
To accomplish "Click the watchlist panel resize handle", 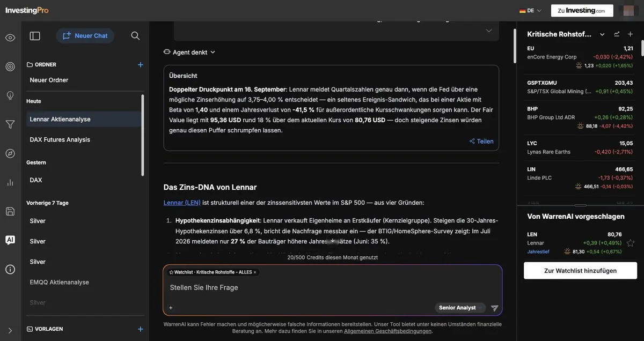I will click(x=580, y=205).
